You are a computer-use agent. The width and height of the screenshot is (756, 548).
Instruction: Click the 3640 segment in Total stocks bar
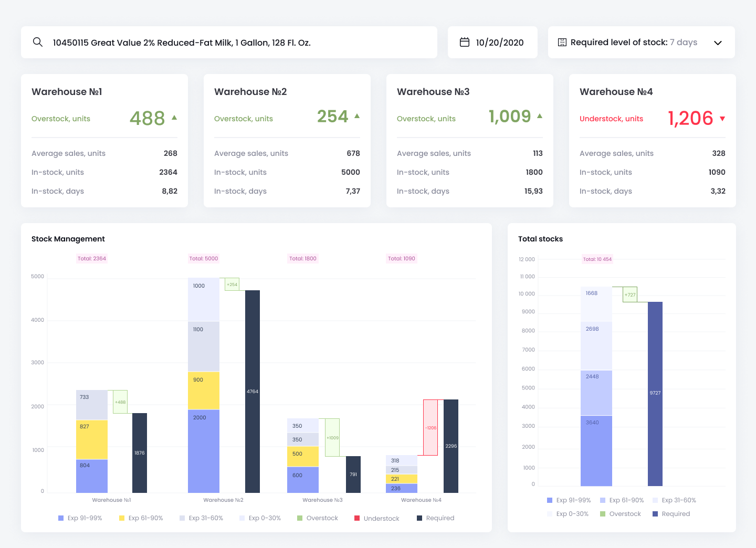point(596,451)
